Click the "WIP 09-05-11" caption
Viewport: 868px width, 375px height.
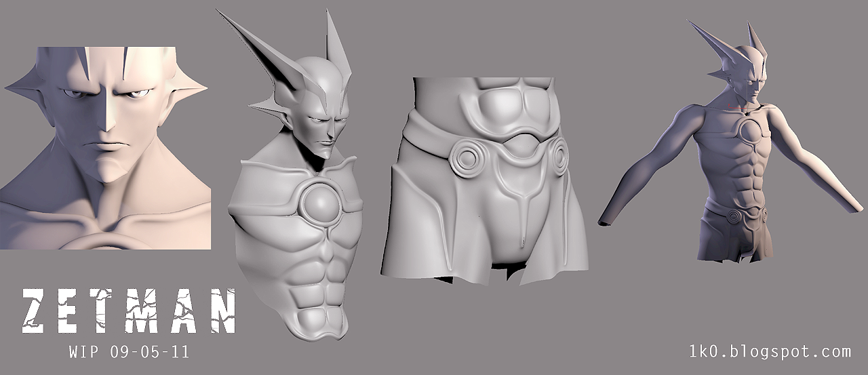(129, 353)
